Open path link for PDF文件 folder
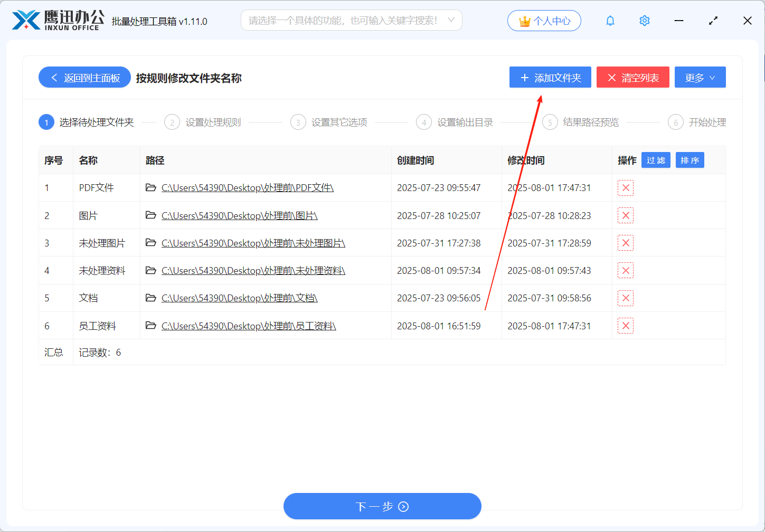 click(x=248, y=188)
